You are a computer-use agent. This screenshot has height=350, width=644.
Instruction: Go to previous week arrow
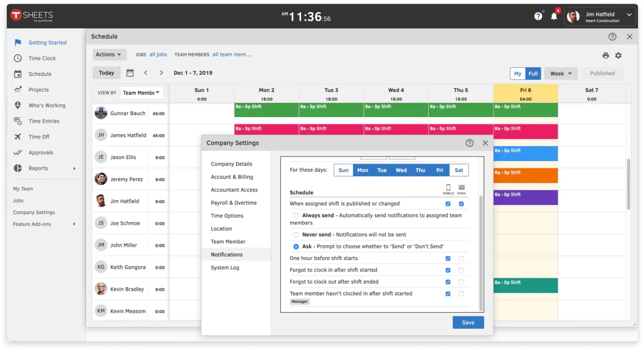tap(145, 73)
